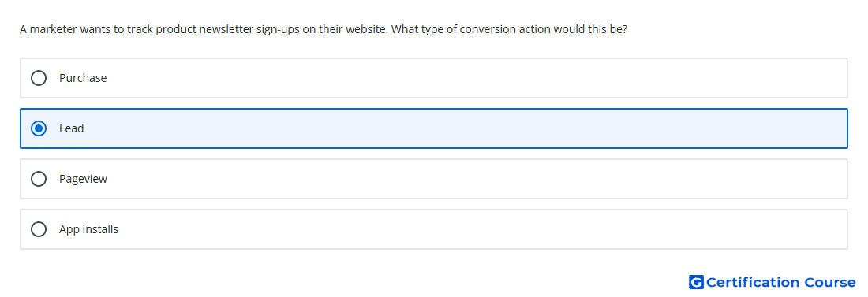Click inside the Purchase option box
Viewport: 868px width, 297px height.
(x=434, y=78)
